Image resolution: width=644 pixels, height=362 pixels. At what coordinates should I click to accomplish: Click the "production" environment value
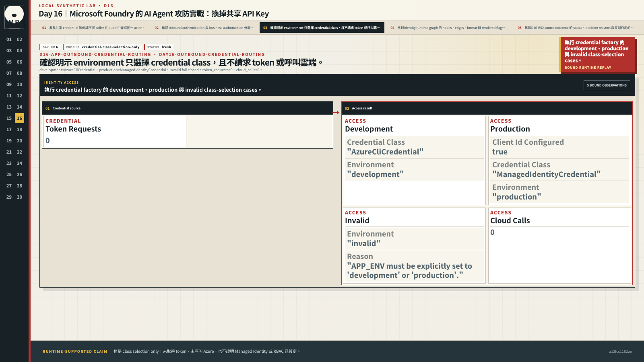[516, 197]
